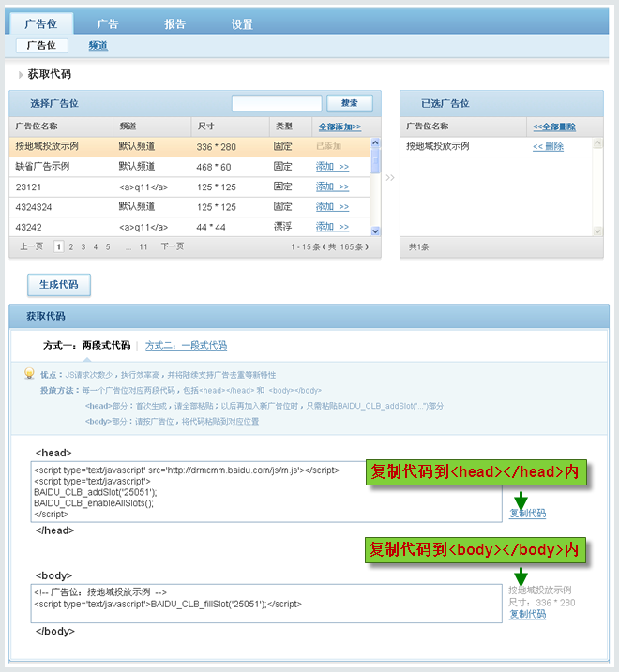This screenshot has width=619, height=672.
Task: Go to page 3 in pagination
Action: click(83, 246)
